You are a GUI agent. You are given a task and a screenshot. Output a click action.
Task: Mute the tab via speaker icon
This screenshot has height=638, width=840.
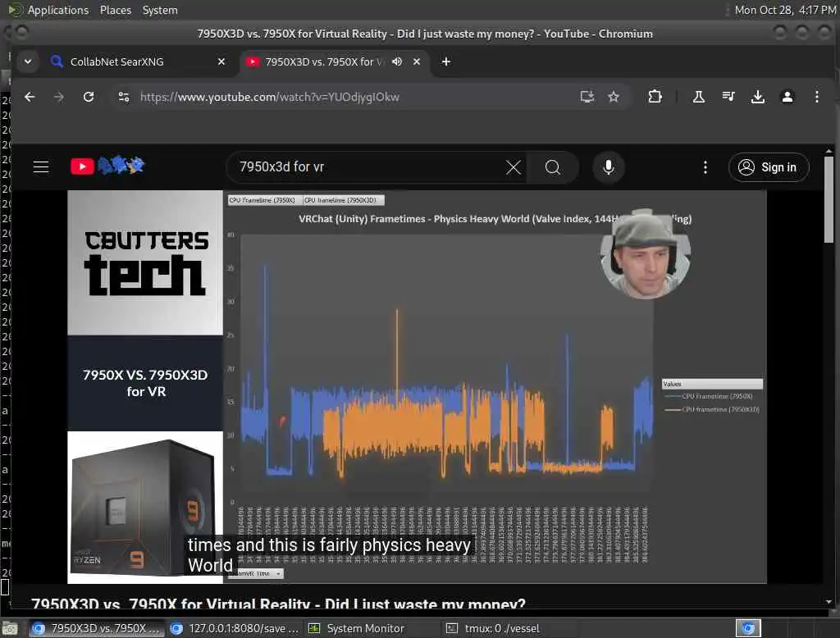396,62
